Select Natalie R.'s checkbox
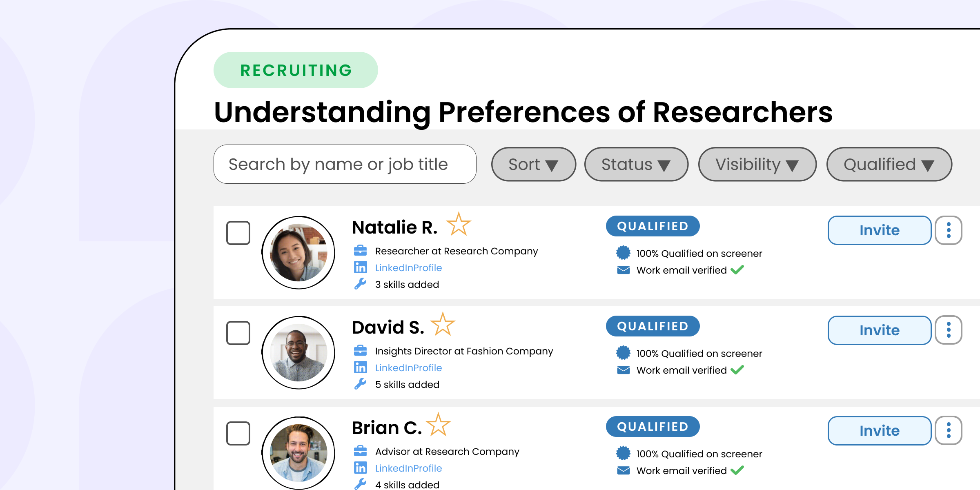This screenshot has width=980, height=490. 238,233
